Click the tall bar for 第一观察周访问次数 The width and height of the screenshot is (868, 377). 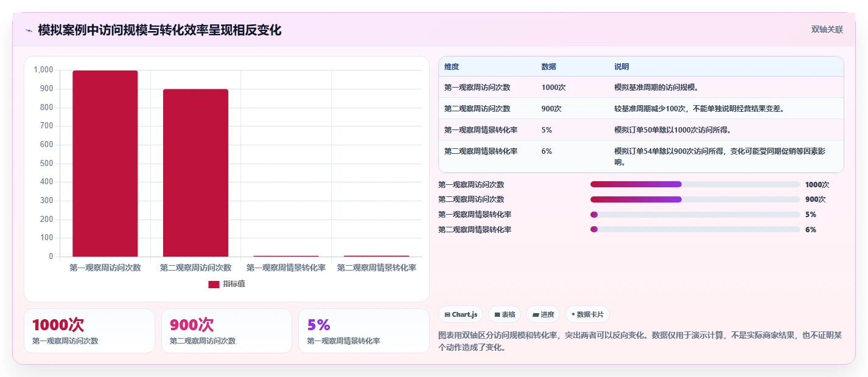tap(105, 164)
